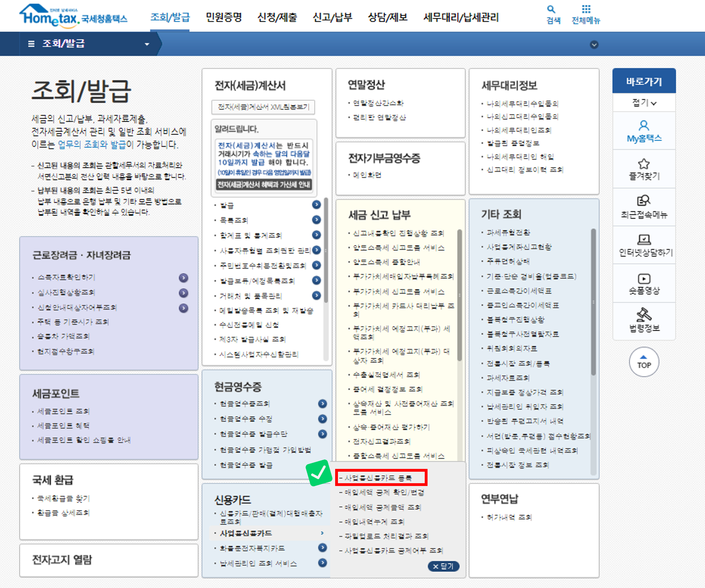Open 숏폼영상 play icon

point(644,278)
